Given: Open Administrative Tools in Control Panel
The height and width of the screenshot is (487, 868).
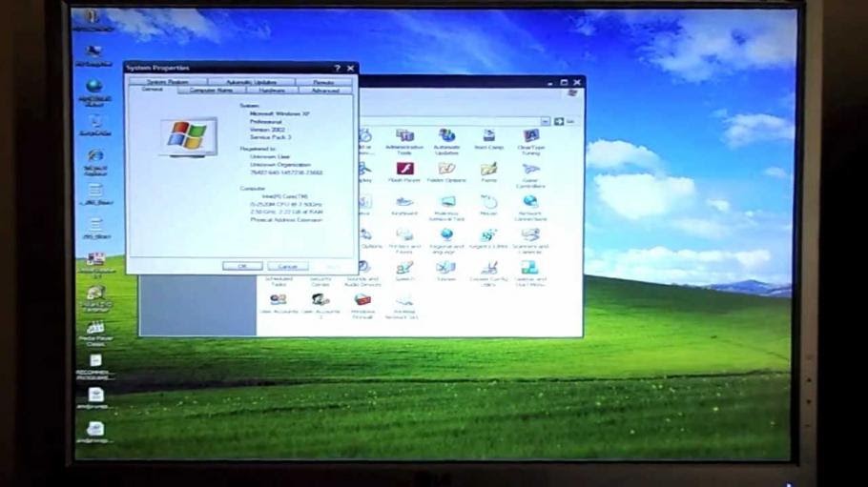Looking at the screenshot, I should tap(404, 141).
